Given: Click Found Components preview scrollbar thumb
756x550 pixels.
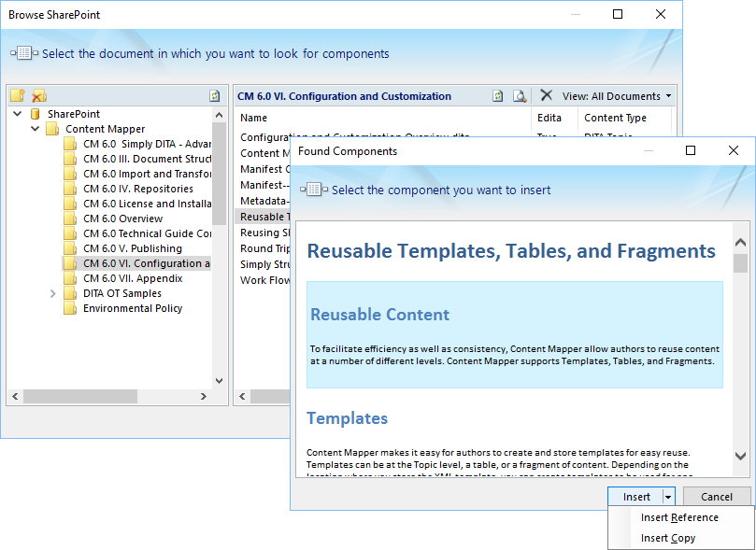Looking at the screenshot, I should pos(740,263).
